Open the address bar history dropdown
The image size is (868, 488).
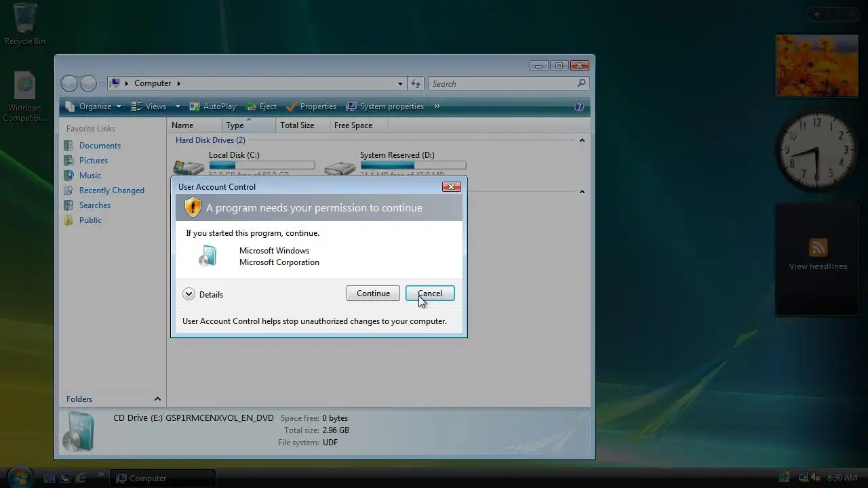pos(400,83)
